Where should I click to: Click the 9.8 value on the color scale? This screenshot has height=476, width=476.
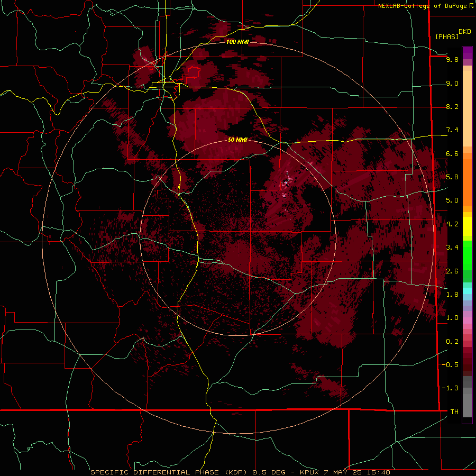(452, 59)
